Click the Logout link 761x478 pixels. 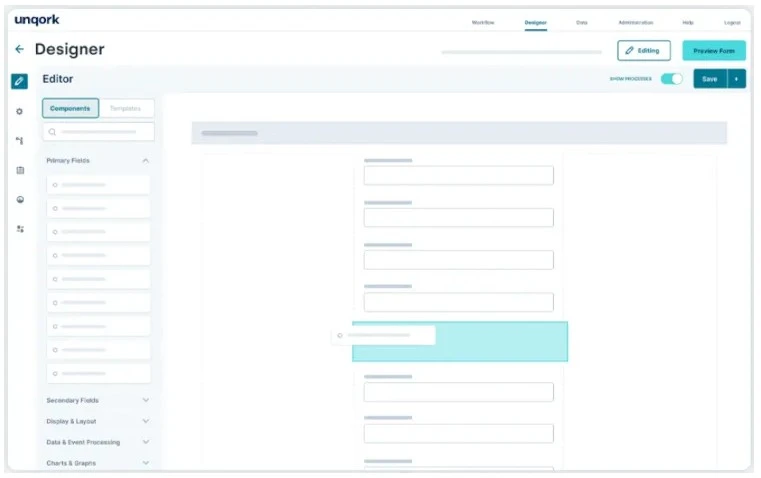click(732, 22)
